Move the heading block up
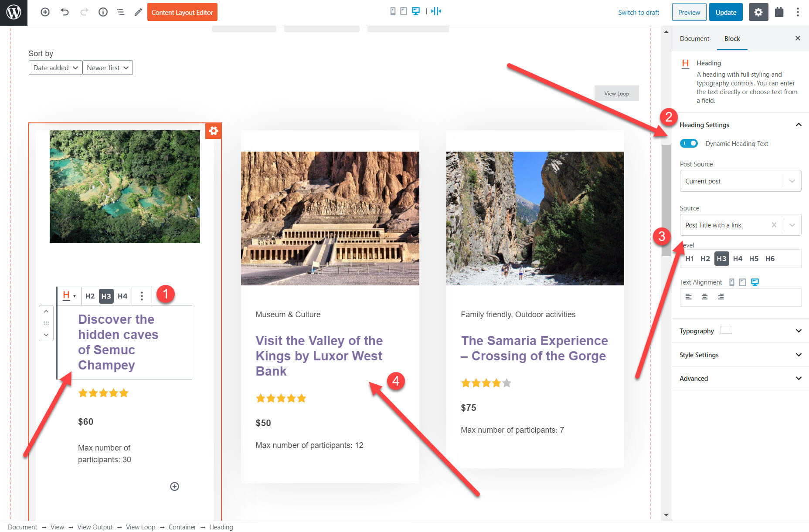809x532 pixels. (46, 312)
